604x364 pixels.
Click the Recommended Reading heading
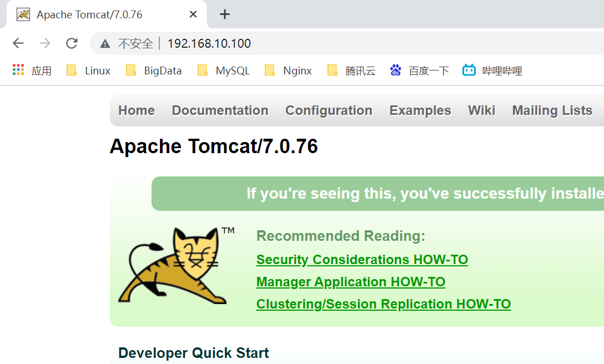tap(340, 236)
